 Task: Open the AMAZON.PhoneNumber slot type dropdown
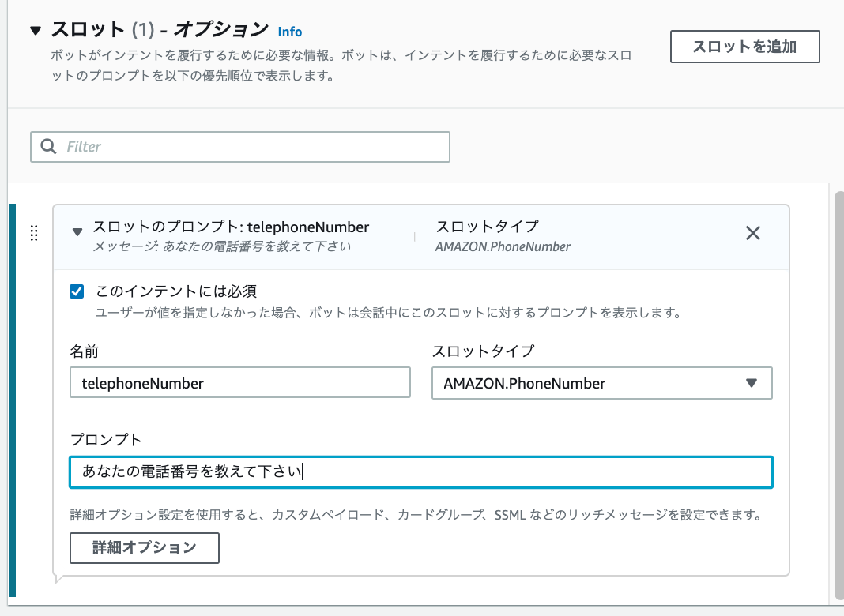(602, 383)
